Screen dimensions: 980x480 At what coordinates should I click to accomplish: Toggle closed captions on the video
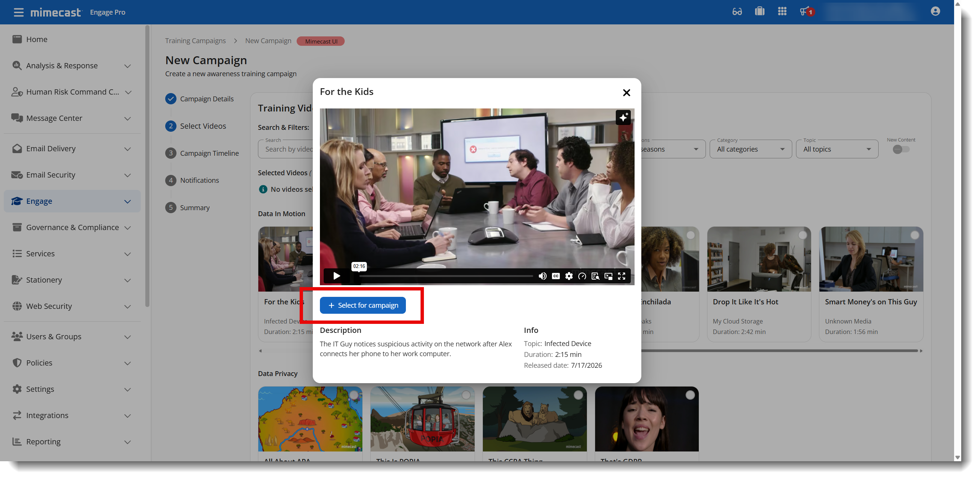tap(555, 276)
